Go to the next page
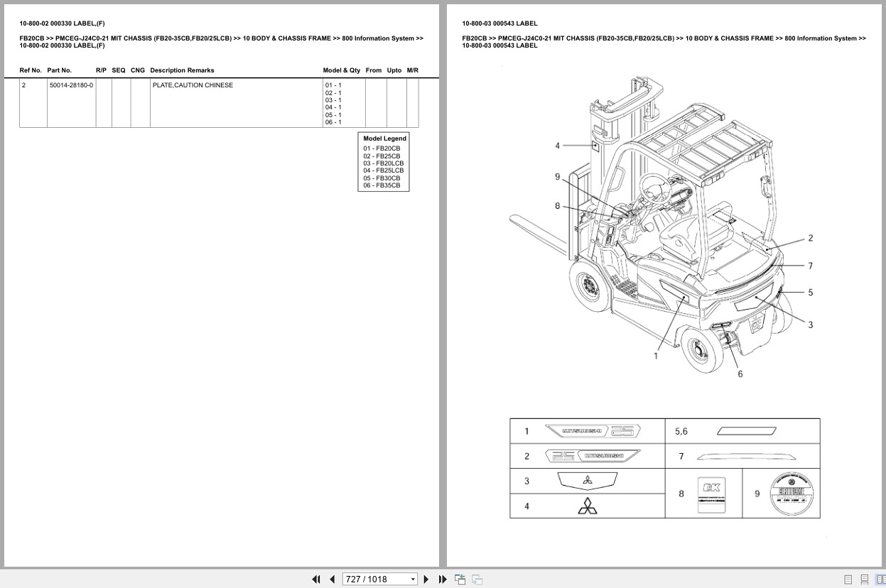 [426, 579]
